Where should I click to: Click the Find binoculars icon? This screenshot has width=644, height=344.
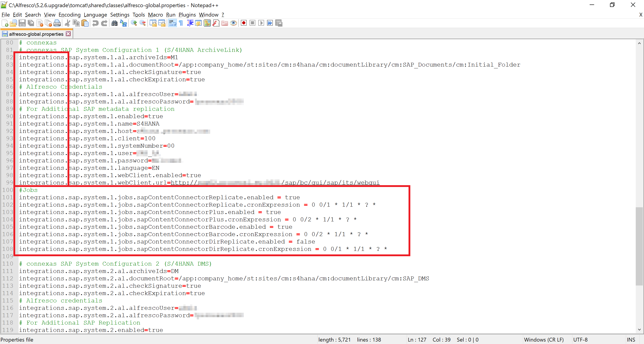coord(114,23)
